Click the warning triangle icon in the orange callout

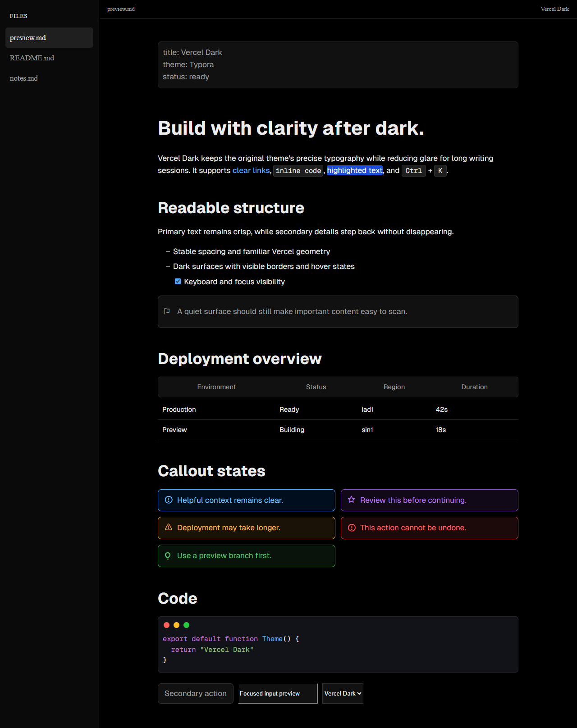tap(169, 527)
